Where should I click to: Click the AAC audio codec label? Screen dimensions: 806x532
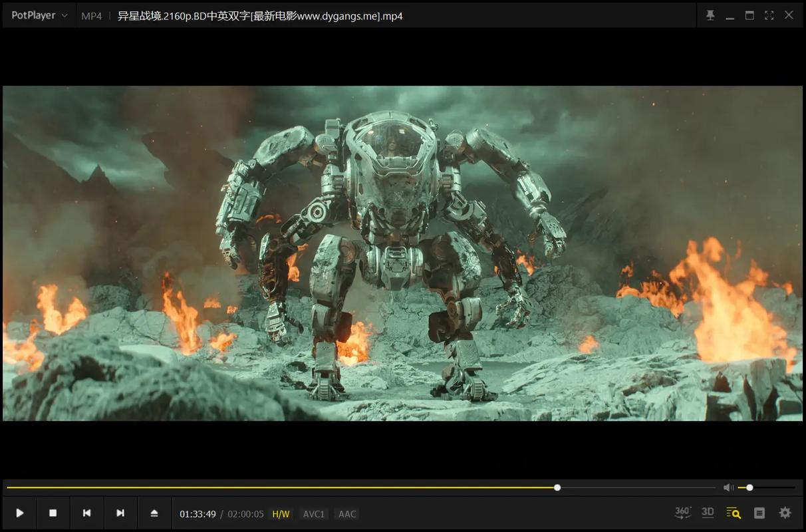click(347, 514)
